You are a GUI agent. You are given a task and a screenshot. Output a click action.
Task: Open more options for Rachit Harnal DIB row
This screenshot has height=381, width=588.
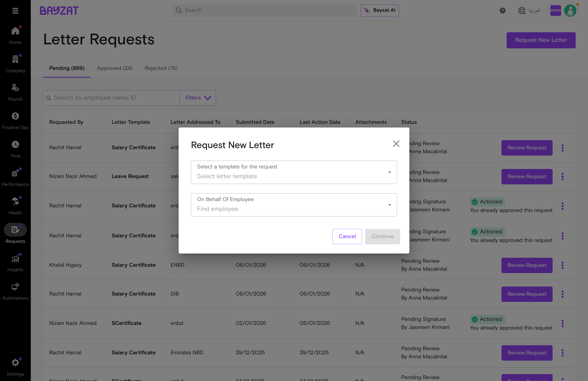pos(562,294)
